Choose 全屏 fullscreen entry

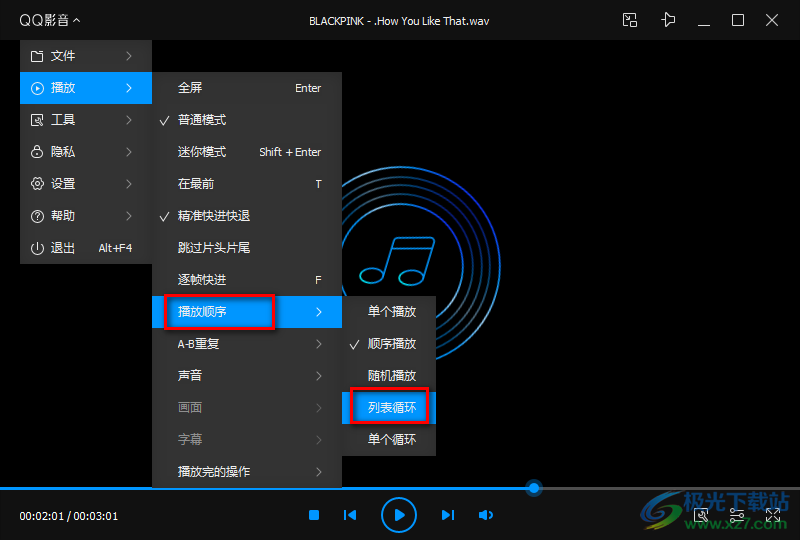247,88
